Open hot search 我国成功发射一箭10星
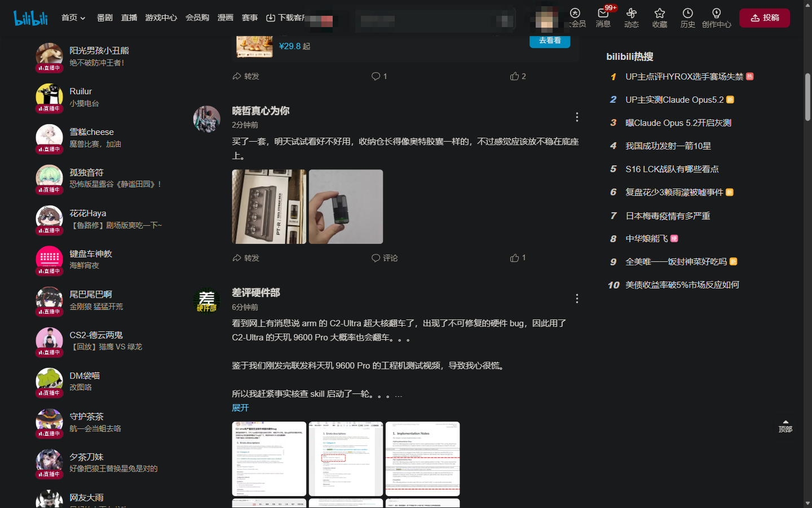Viewport: 812px width, 508px height. pos(668,146)
